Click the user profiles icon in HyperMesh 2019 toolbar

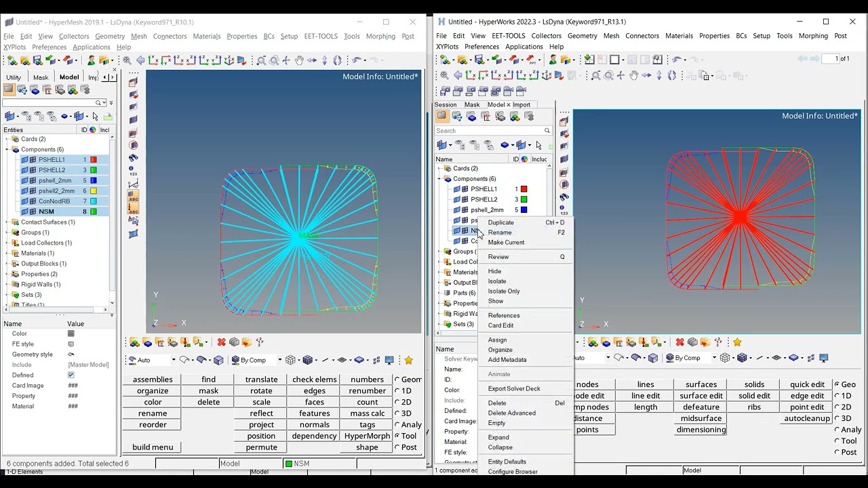[91, 60]
